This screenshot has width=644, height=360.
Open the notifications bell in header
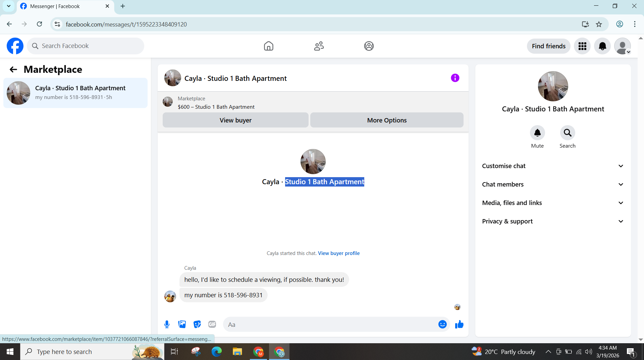pos(602,46)
